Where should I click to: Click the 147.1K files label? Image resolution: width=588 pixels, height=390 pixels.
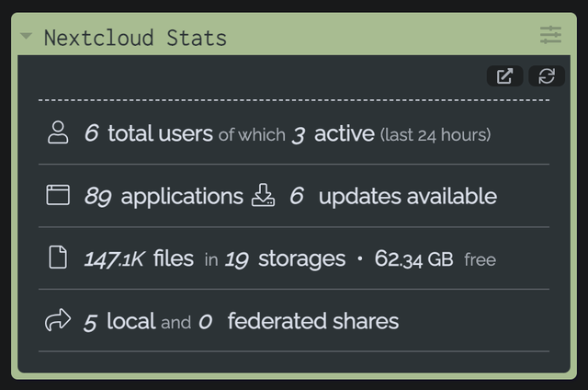click(139, 258)
